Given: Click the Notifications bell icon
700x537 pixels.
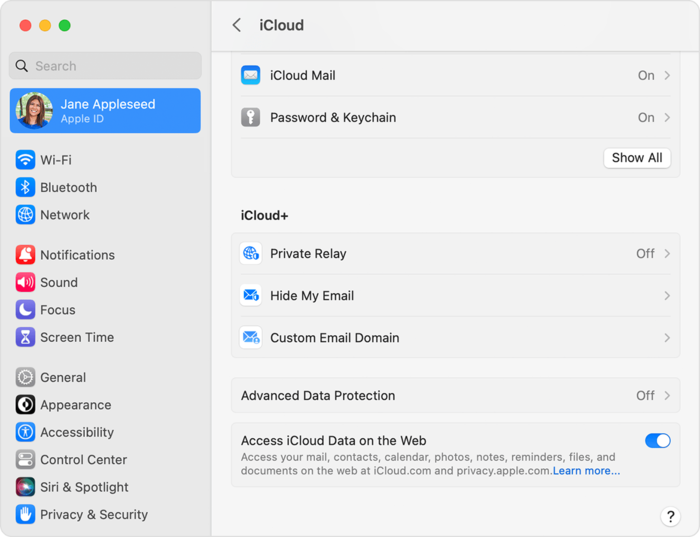Looking at the screenshot, I should click(x=25, y=255).
